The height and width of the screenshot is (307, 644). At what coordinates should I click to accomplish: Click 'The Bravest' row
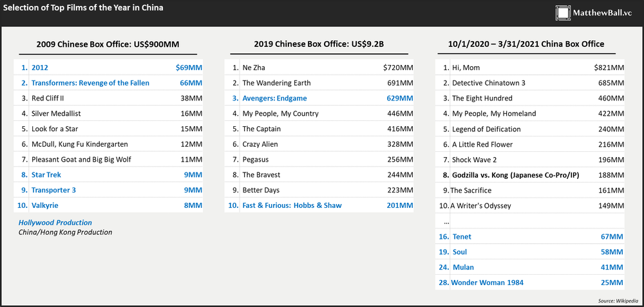click(x=319, y=175)
